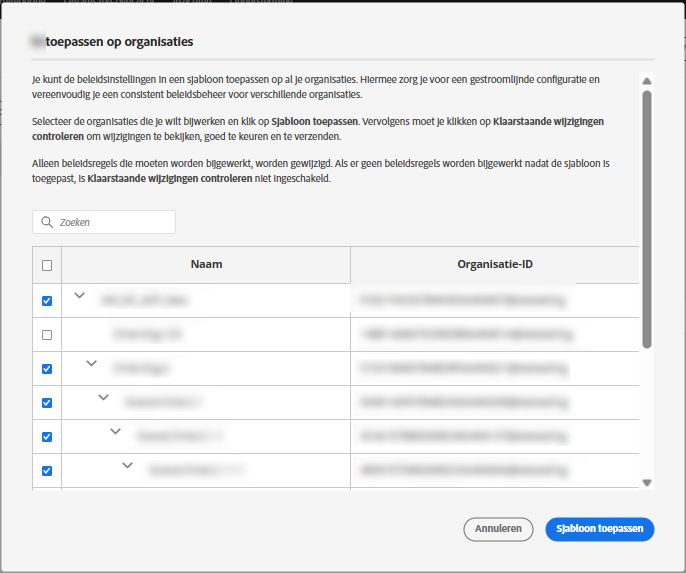Screen dimensions: 686x573
Task: Sort by the Naam column header
Action: point(206,264)
